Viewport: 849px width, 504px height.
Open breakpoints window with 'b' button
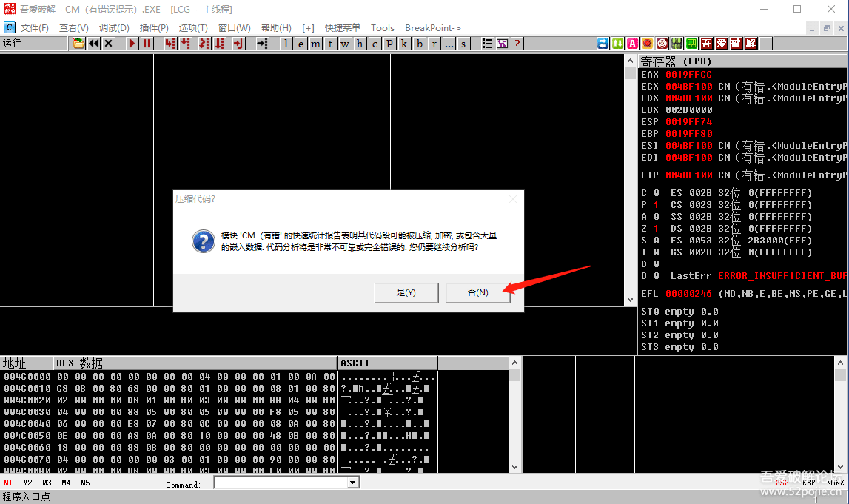tap(420, 44)
